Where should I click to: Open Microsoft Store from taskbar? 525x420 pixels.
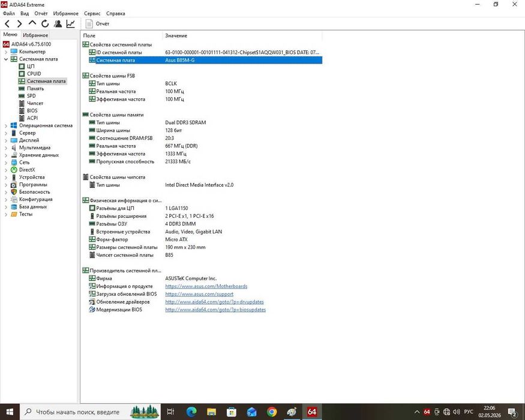pos(232,412)
